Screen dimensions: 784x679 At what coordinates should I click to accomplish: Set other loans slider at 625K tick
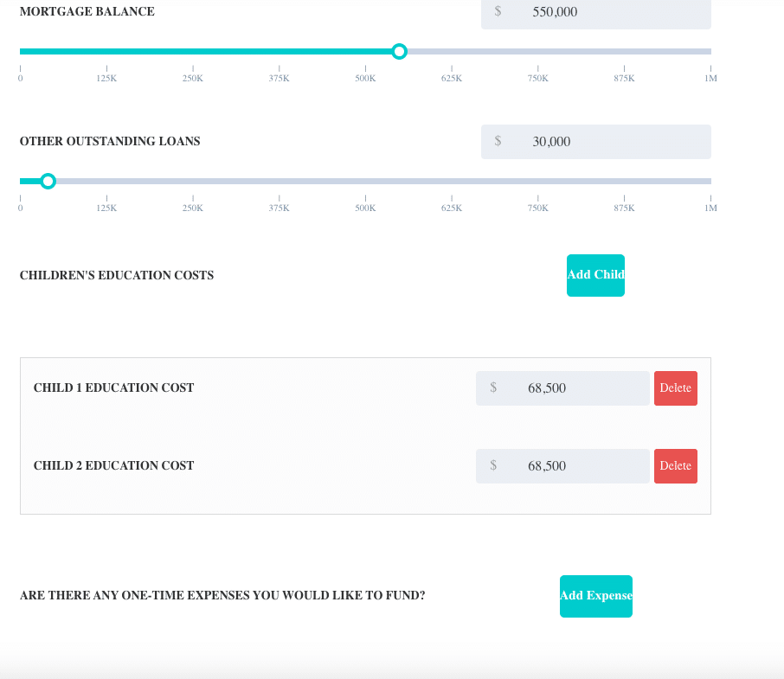click(452, 181)
